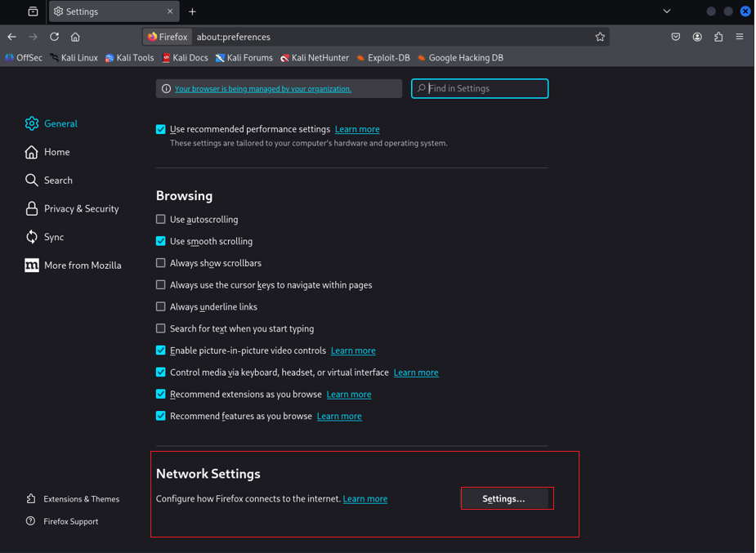Go back with the back arrow
The height and width of the screenshot is (553, 756).
12,37
